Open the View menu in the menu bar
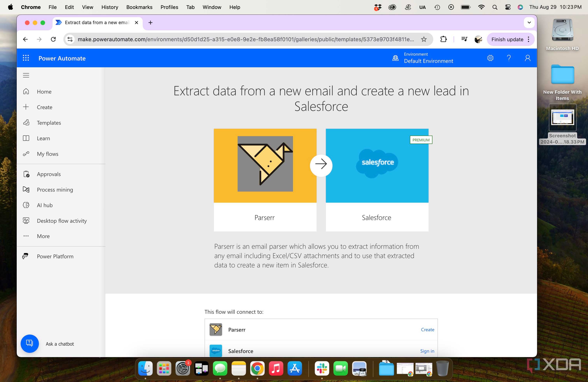This screenshot has width=588, height=382. pyautogui.click(x=87, y=7)
